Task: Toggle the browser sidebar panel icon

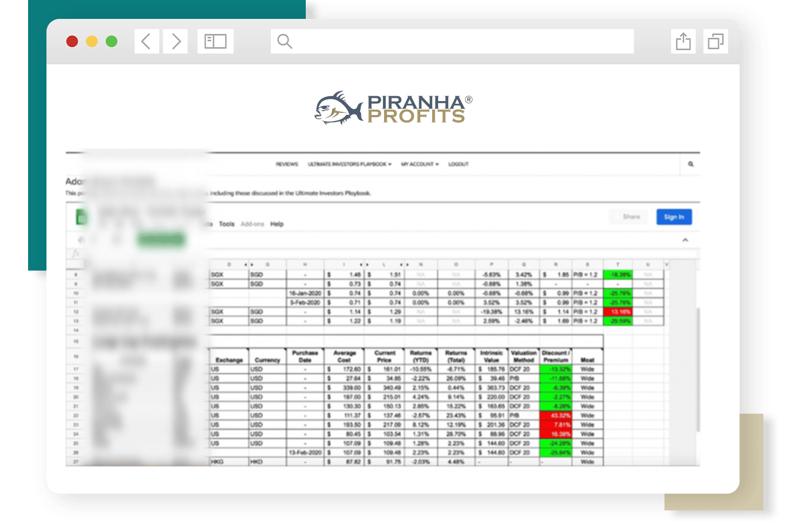Action: click(215, 42)
